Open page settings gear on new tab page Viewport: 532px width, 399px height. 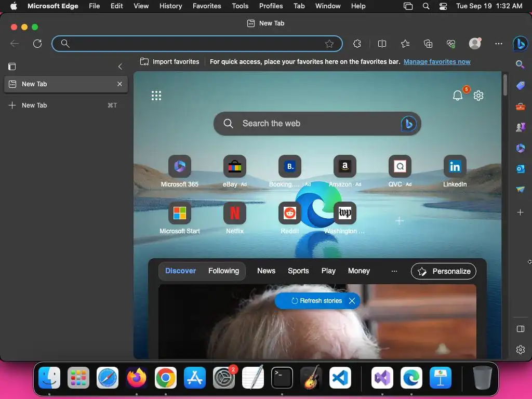click(x=478, y=96)
